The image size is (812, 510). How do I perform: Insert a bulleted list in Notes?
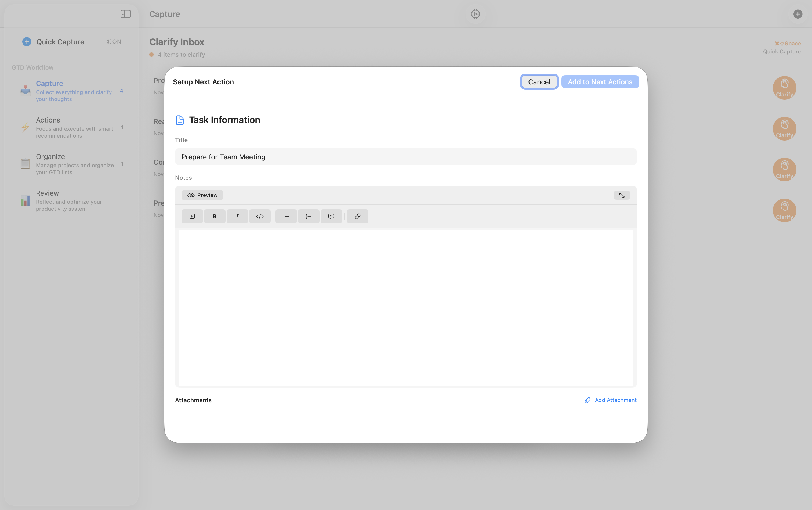tap(286, 216)
